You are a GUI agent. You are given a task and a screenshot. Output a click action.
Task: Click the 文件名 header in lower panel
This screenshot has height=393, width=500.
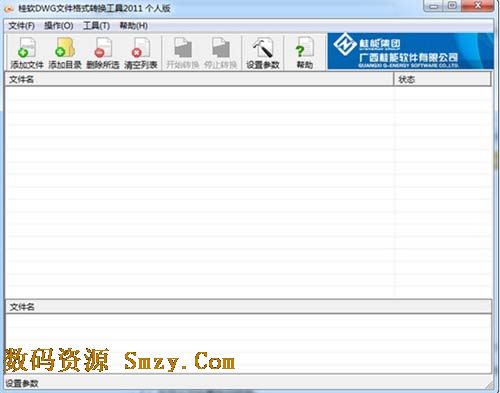pyautogui.click(x=249, y=307)
